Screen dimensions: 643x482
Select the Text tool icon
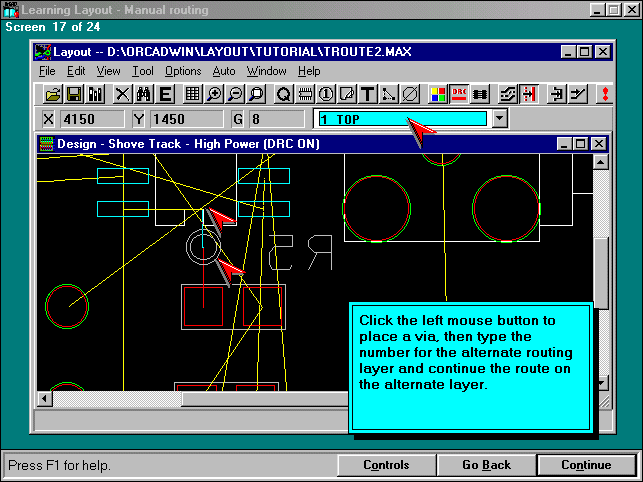coord(367,94)
